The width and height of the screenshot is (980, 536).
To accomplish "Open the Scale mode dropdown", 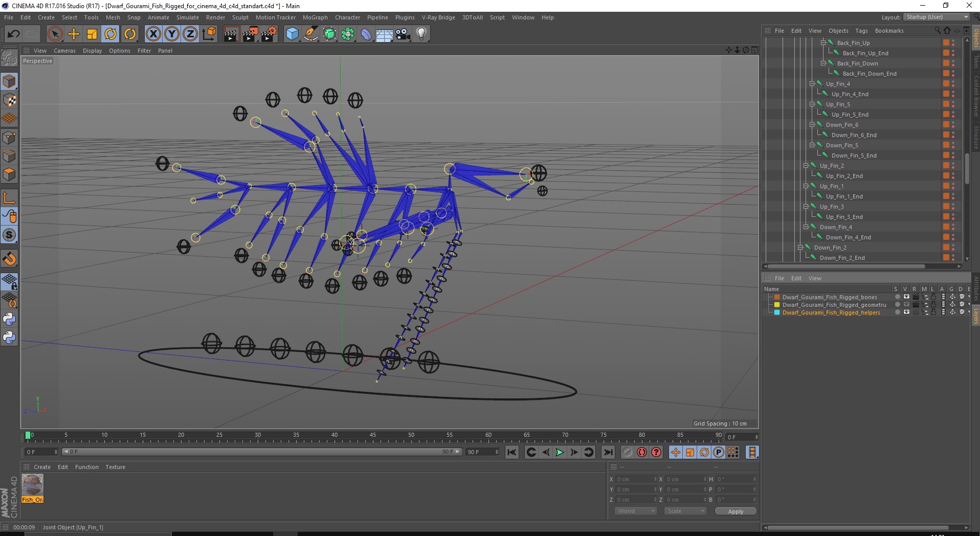I will (685, 511).
